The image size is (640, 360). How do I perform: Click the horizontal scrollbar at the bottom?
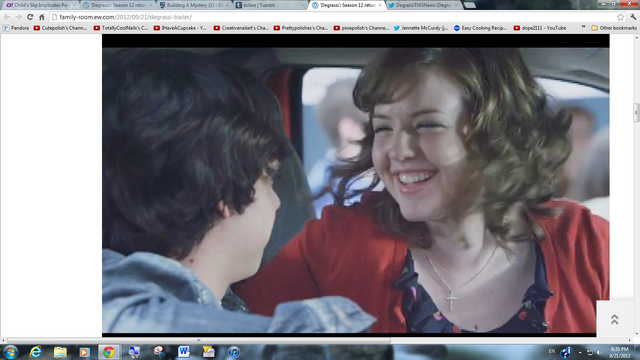(x=199, y=340)
